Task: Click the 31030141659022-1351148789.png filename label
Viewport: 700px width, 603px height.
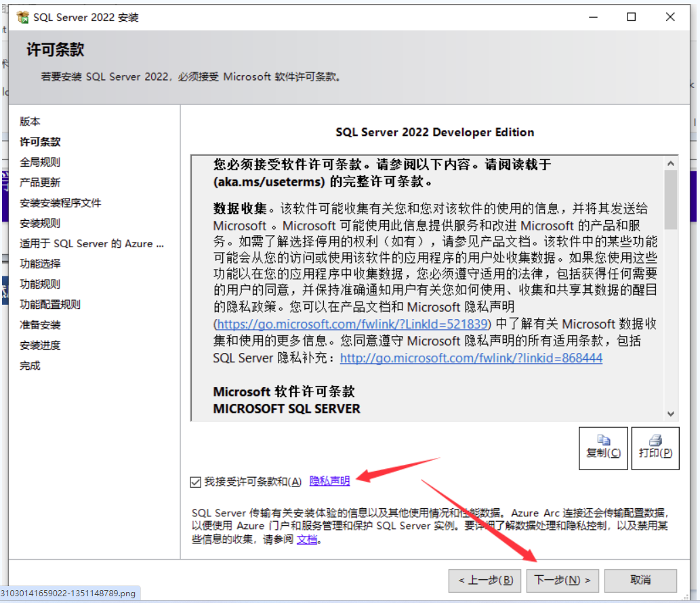Action: 68,594
